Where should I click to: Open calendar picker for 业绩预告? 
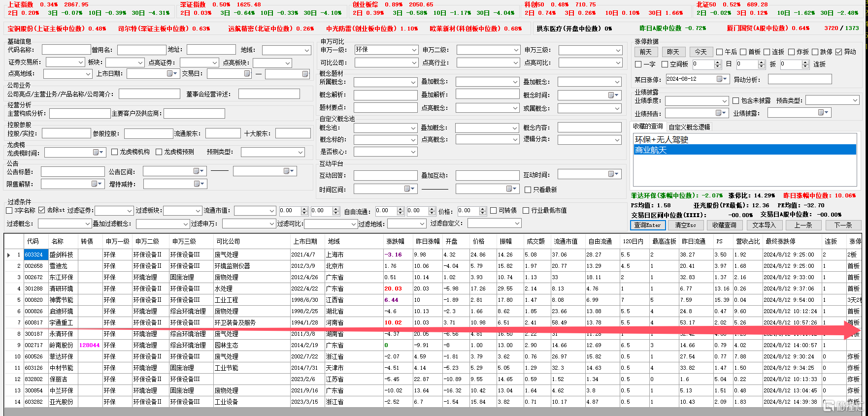(721, 113)
